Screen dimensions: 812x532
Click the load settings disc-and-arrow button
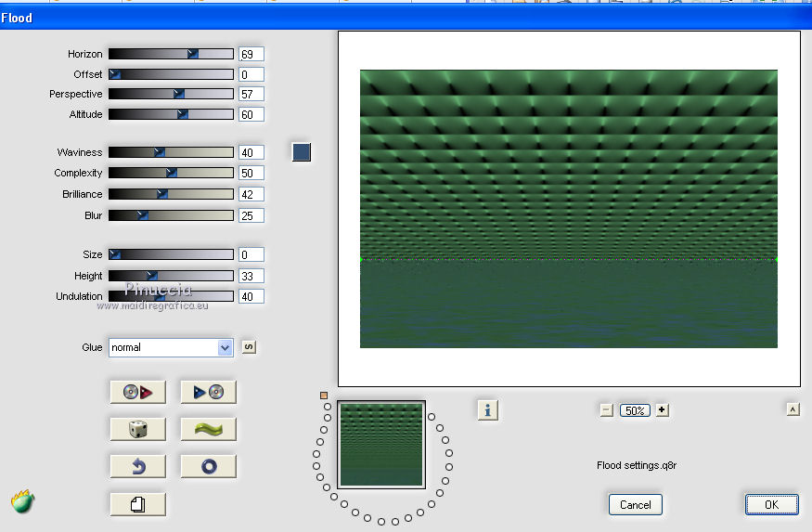point(137,392)
